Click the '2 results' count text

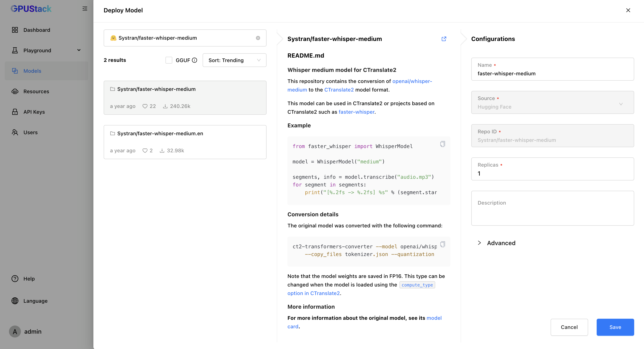point(115,60)
